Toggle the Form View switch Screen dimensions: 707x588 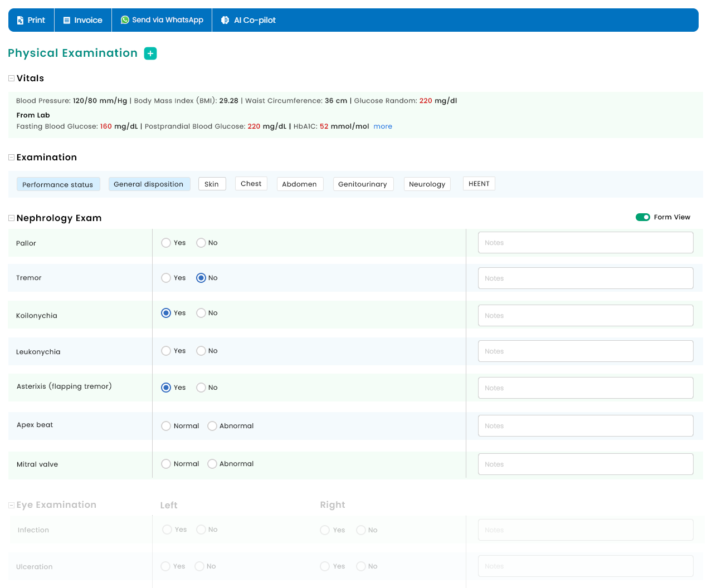click(x=642, y=217)
